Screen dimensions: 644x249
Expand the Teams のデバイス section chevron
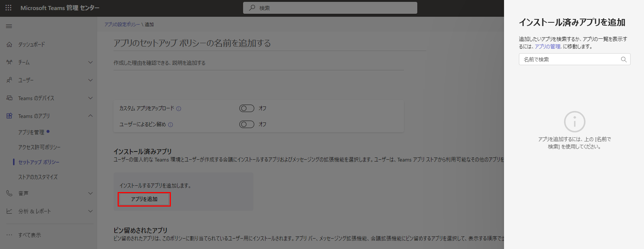[x=90, y=98]
